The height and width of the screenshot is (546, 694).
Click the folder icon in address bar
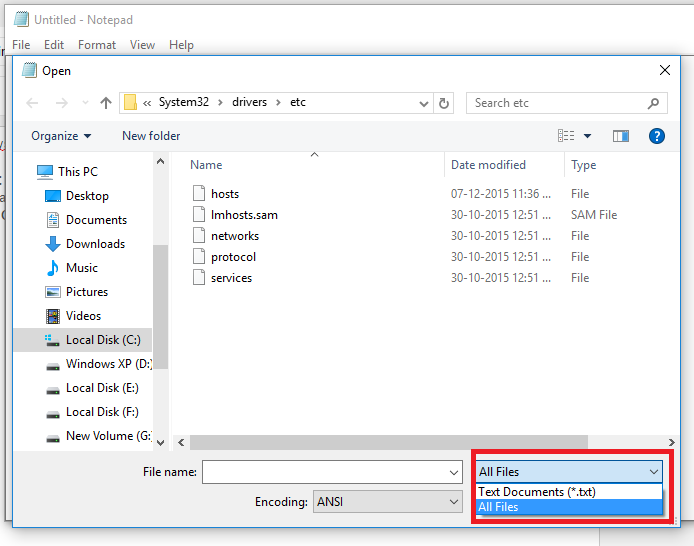tap(130, 102)
